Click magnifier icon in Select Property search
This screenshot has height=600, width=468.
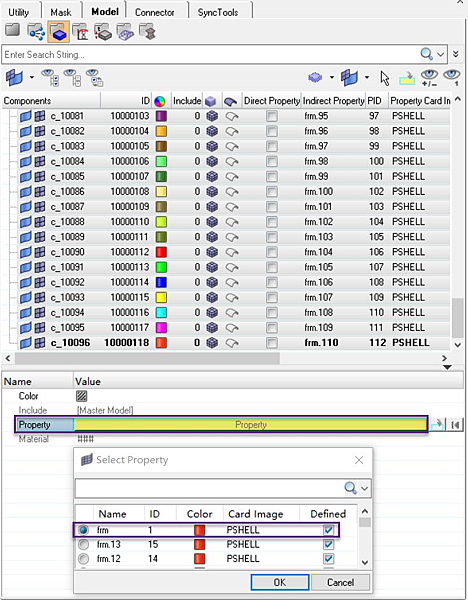tap(351, 488)
